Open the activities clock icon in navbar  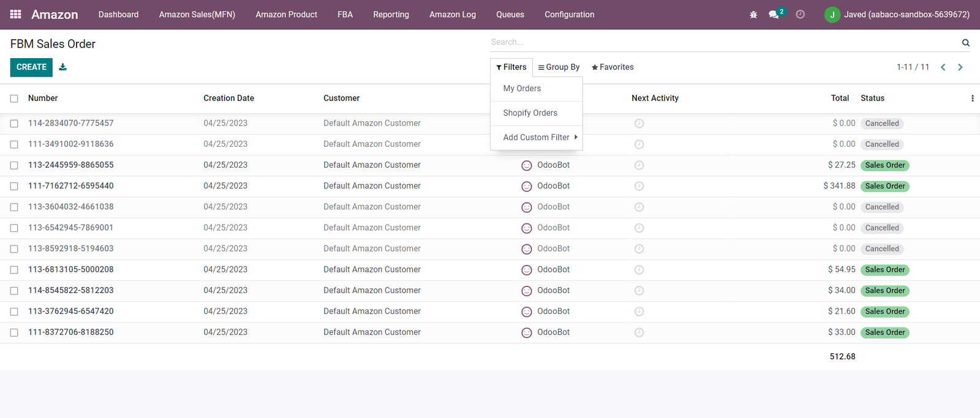coord(800,14)
